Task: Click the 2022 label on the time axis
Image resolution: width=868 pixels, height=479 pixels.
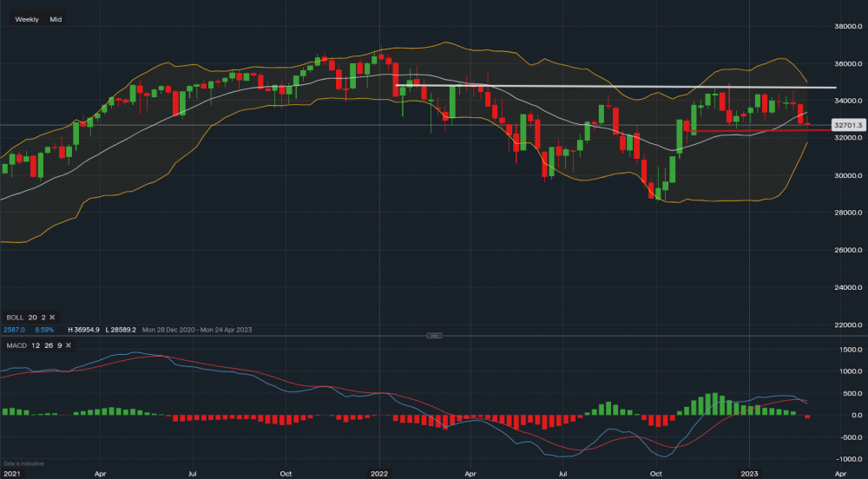Action: 378,475
